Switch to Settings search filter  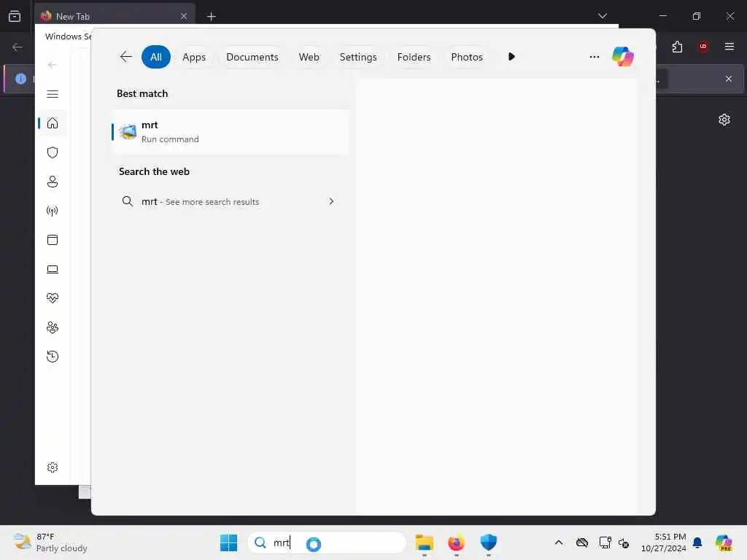pyautogui.click(x=357, y=57)
